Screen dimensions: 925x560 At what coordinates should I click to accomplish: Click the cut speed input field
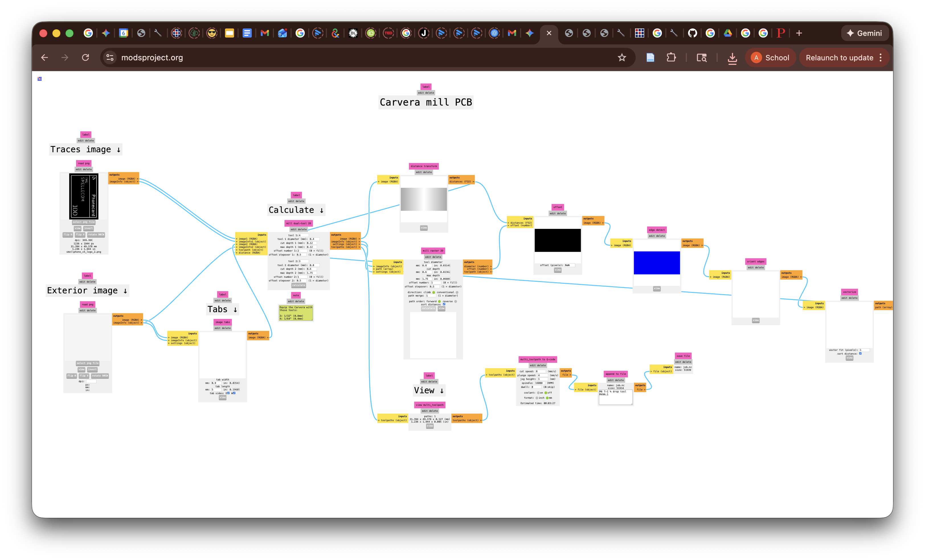point(541,371)
